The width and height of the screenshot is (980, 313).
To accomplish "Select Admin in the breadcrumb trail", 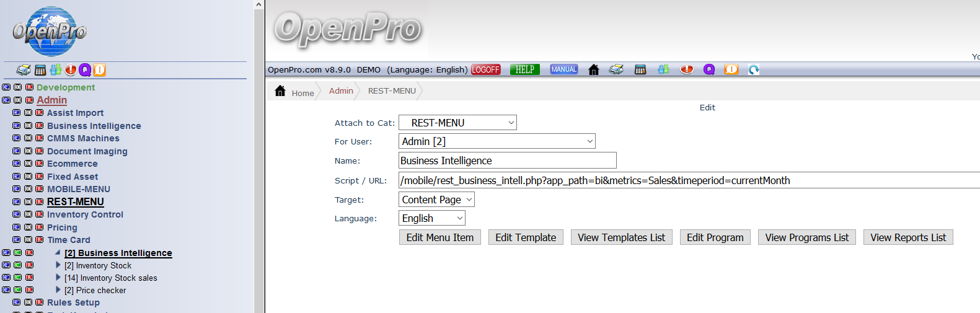I will pyautogui.click(x=341, y=90).
